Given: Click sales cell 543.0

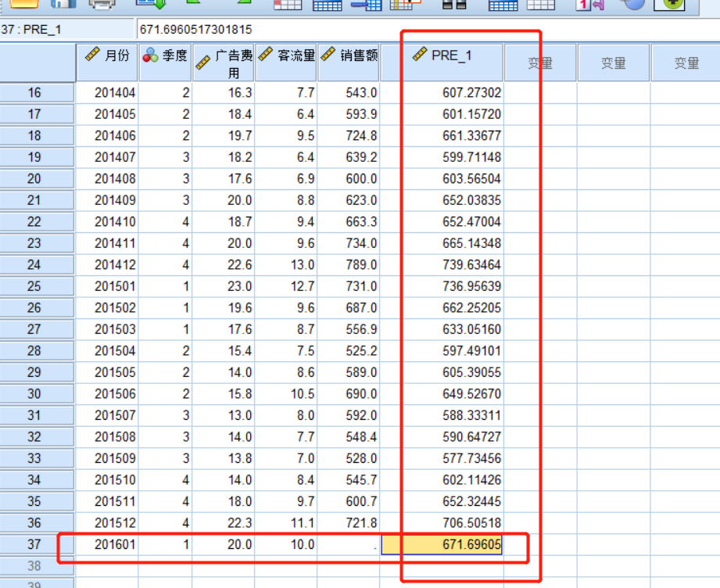Looking at the screenshot, I should point(349,93).
